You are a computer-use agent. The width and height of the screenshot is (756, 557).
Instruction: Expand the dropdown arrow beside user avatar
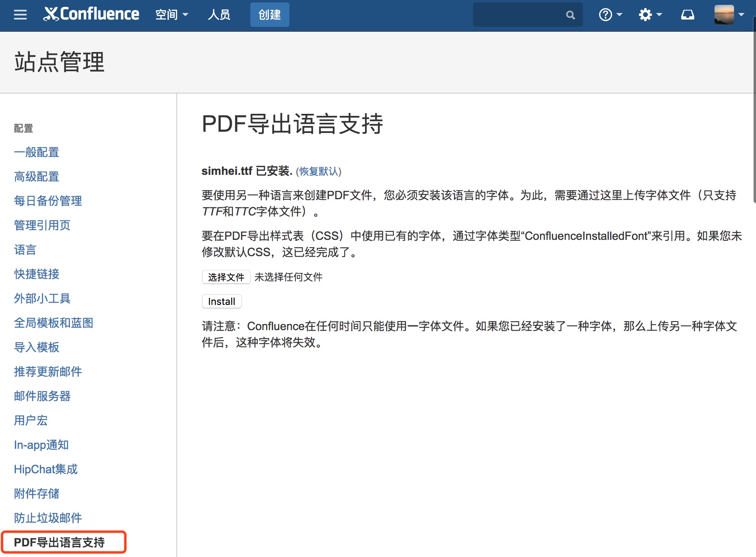click(x=741, y=15)
